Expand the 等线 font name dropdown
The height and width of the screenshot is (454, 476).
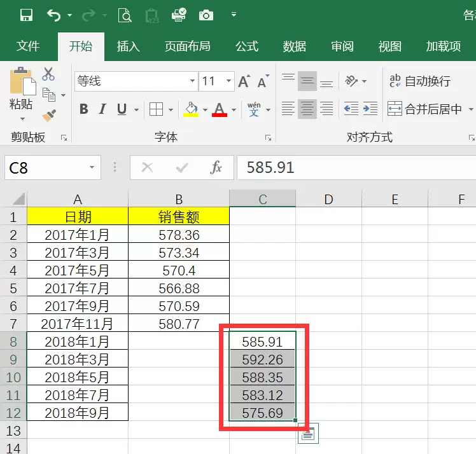point(192,81)
